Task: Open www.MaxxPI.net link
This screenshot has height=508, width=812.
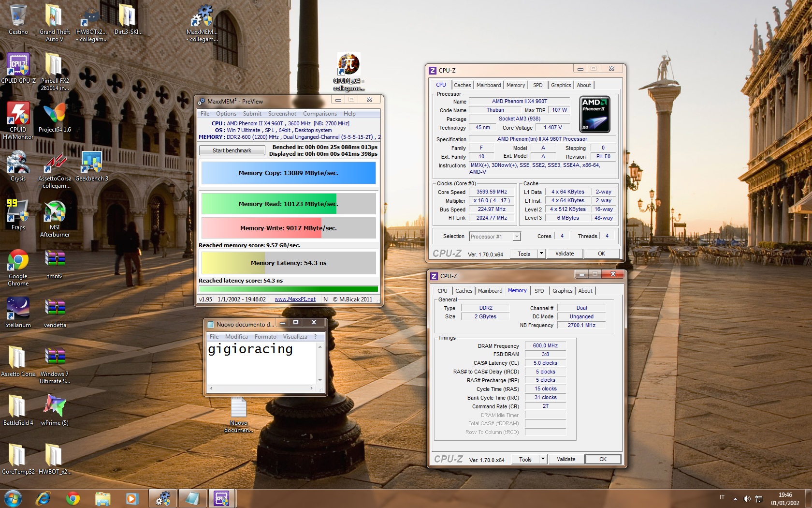Action: pyautogui.click(x=295, y=299)
